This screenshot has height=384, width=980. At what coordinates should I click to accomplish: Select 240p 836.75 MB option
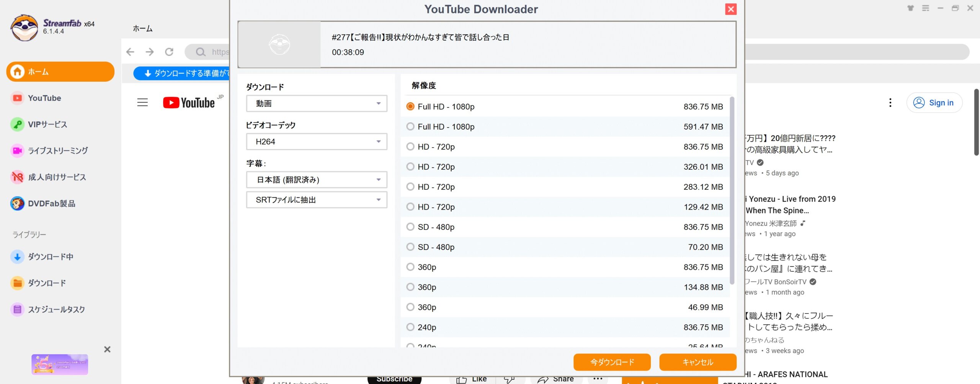[x=565, y=327]
